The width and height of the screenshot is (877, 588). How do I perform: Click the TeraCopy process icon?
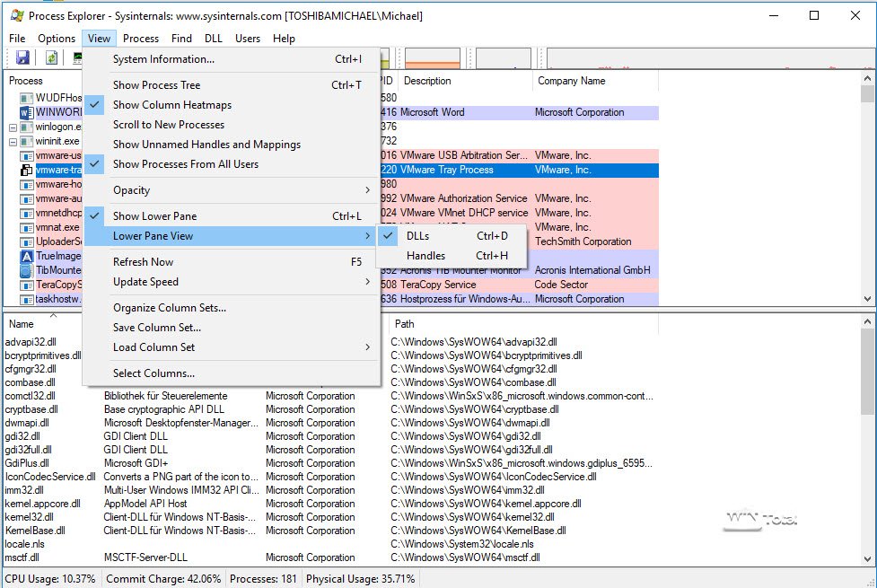(26, 285)
